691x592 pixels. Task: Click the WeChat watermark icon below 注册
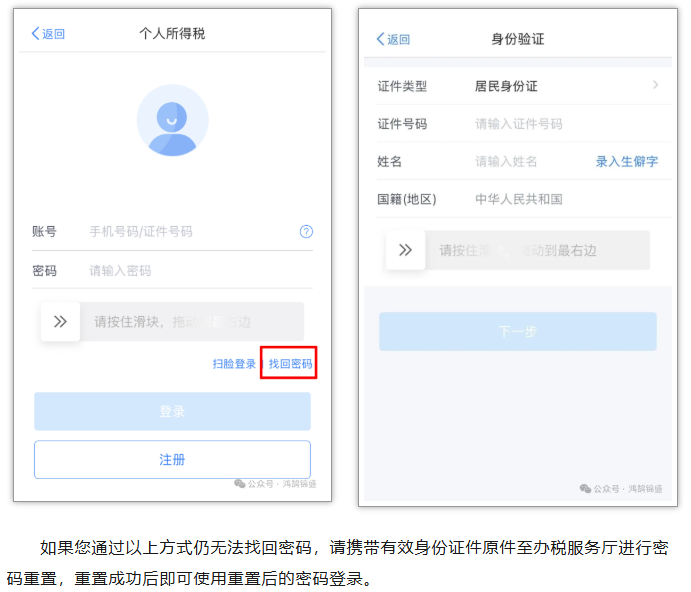[239, 483]
